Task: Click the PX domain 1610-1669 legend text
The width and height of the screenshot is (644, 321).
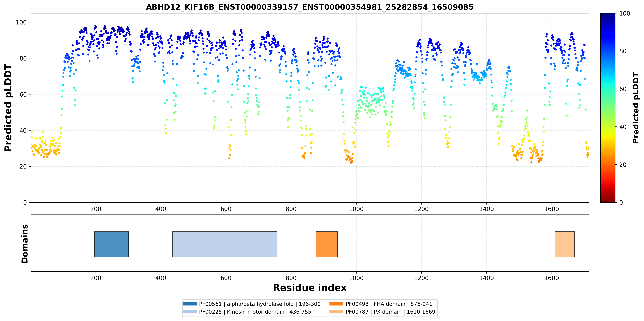Action: pos(390,312)
